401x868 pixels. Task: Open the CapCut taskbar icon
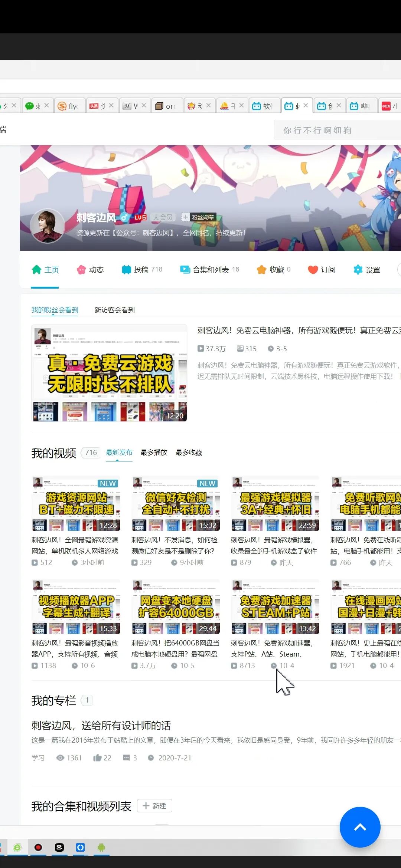59,848
